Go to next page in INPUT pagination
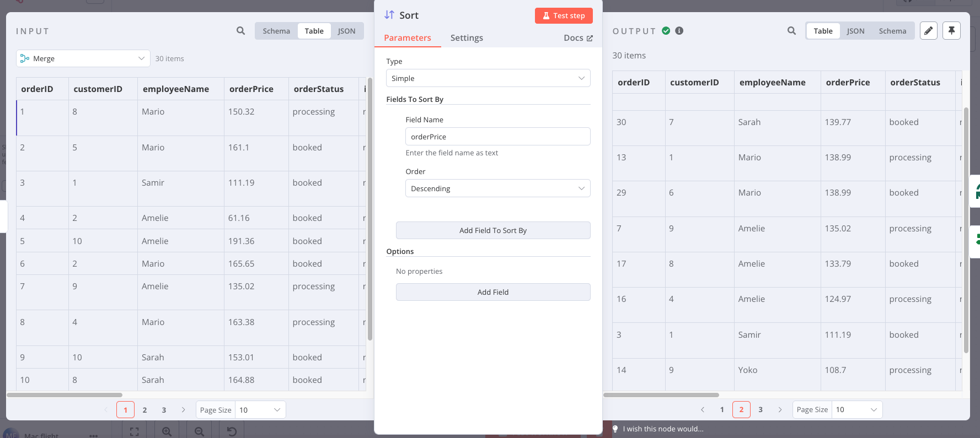980x438 pixels. tap(184, 410)
